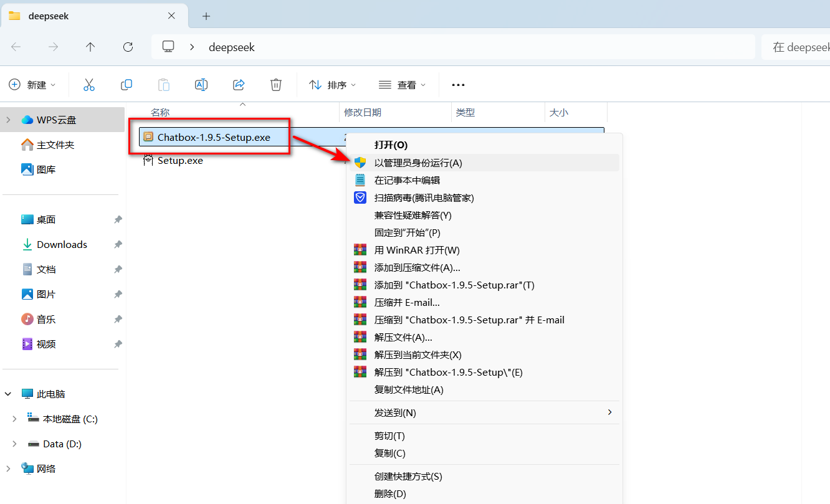Open the 排序 sort dropdown

tap(333, 85)
